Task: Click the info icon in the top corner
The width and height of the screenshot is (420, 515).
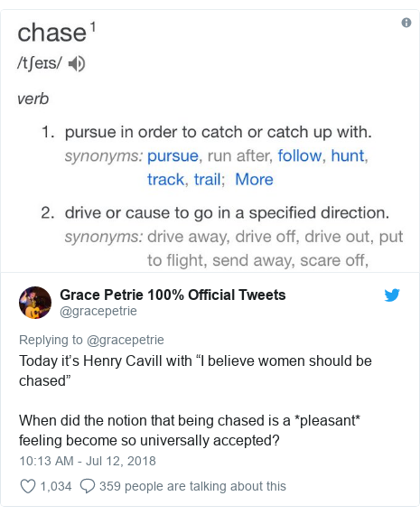Action: [406, 23]
